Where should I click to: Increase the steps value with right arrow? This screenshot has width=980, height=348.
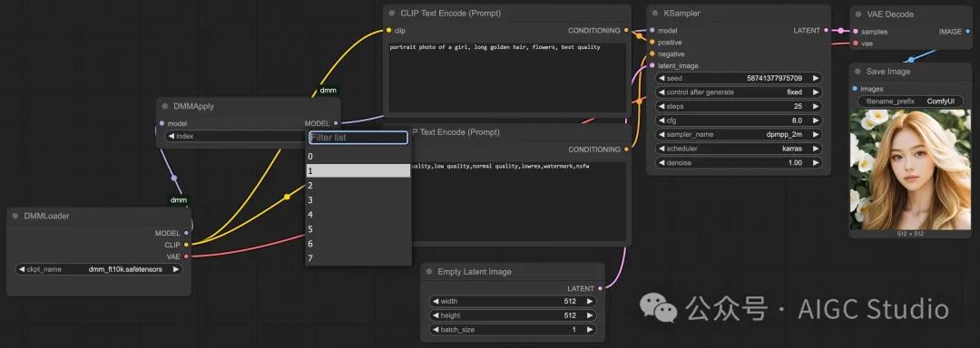[815, 107]
